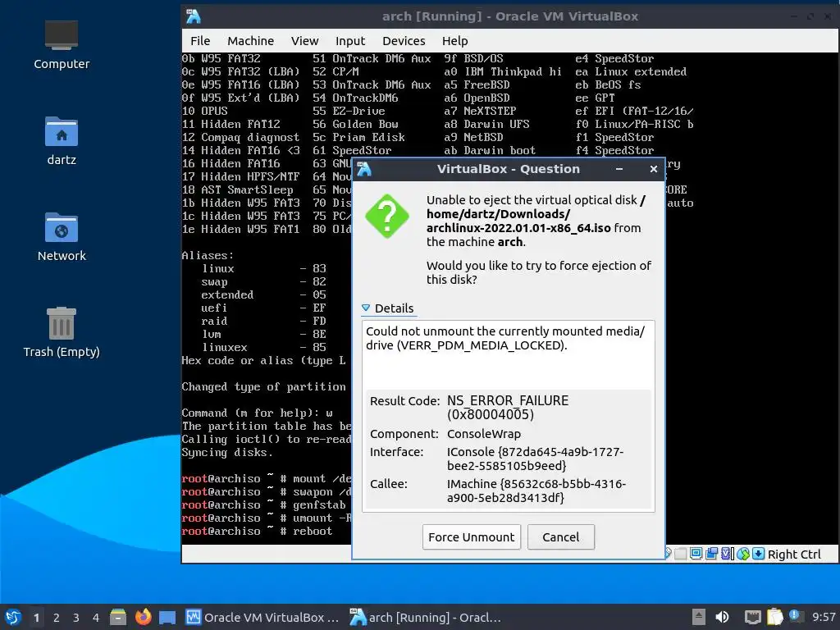
Task: Click the green question mark dialog icon
Action: [387, 216]
